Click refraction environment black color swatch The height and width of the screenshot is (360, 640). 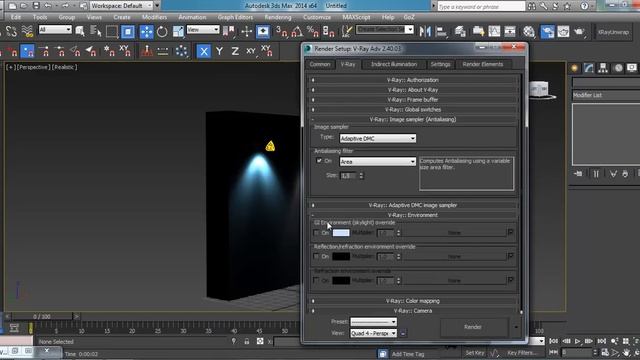pyautogui.click(x=341, y=280)
